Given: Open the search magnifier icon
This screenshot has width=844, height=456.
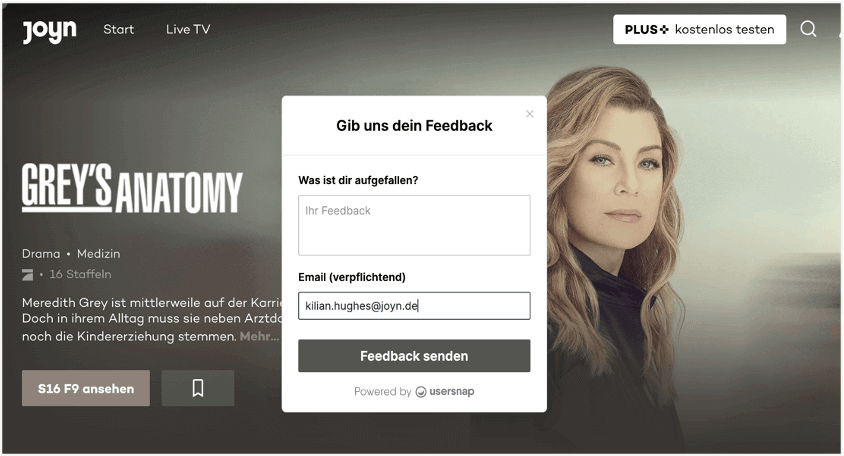Looking at the screenshot, I should [x=808, y=29].
